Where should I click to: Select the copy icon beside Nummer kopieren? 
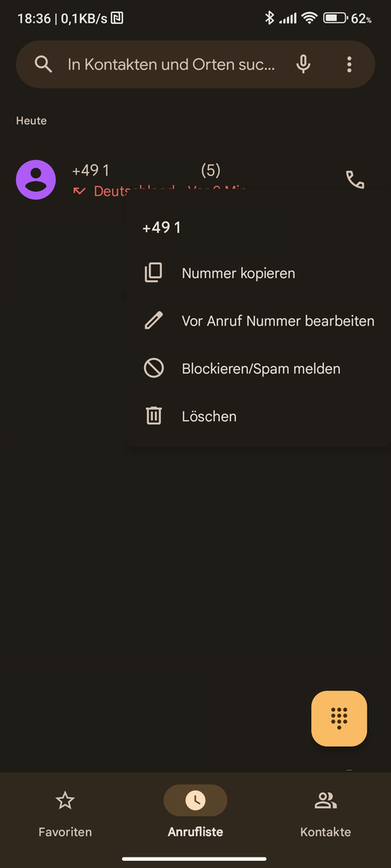(154, 273)
